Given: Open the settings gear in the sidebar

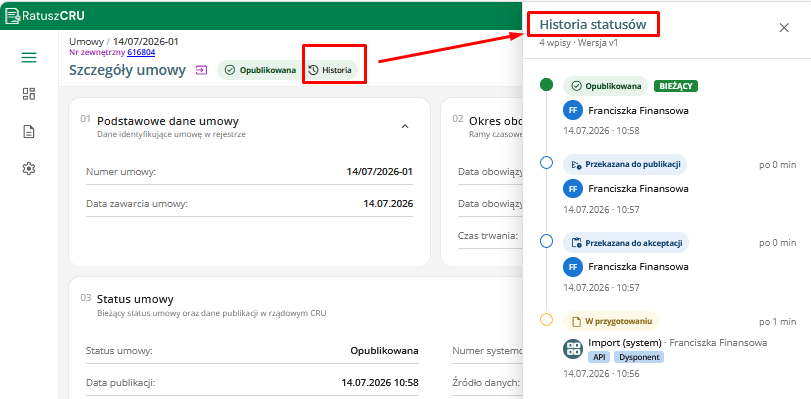Looking at the screenshot, I should click(x=28, y=168).
